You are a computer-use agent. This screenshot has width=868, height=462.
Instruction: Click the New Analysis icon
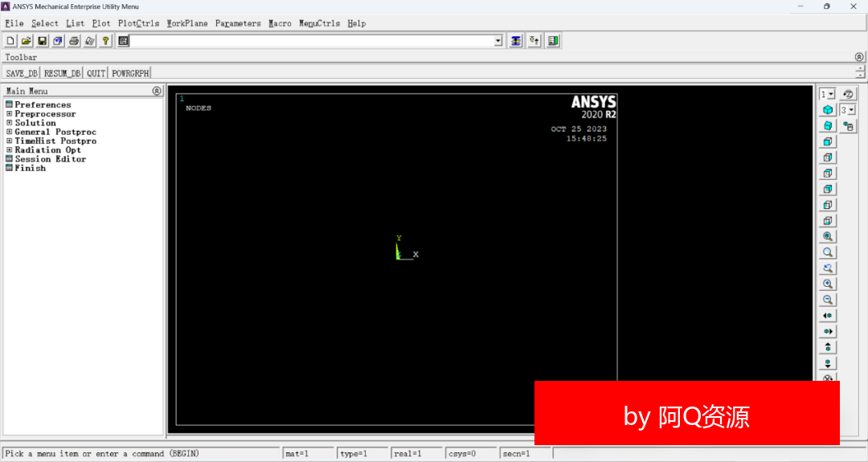click(x=10, y=41)
